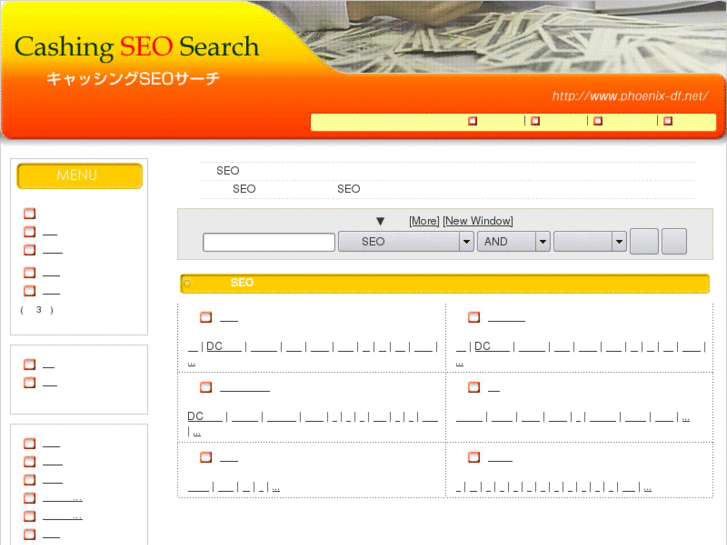
Task: Click the DC link in the top-left category cell
Action: pos(224,346)
